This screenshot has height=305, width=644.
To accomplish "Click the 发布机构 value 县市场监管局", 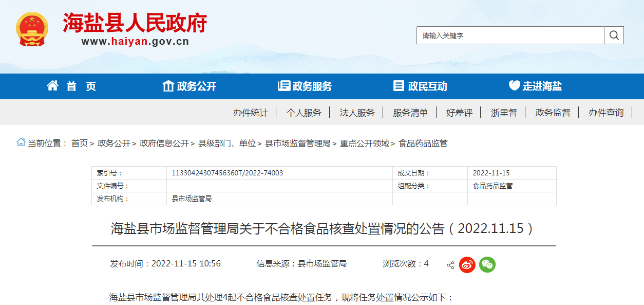I will click(x=192, y=199).
